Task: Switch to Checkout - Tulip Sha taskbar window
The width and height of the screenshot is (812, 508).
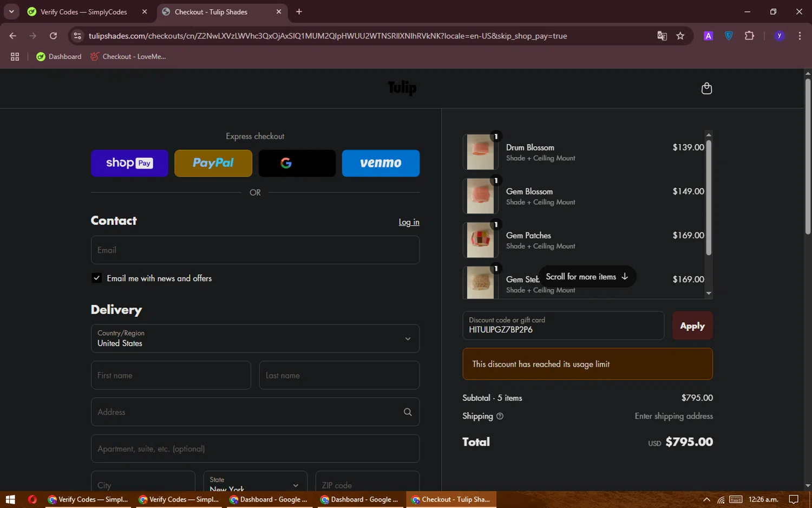Action: (451, 499)
